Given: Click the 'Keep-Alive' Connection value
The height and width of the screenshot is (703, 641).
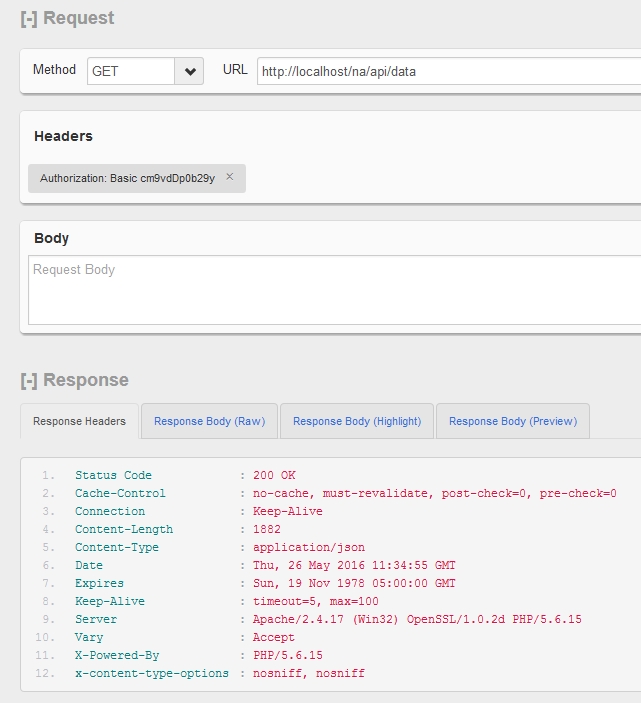Looking at the screenshot, I should (287, 511).
